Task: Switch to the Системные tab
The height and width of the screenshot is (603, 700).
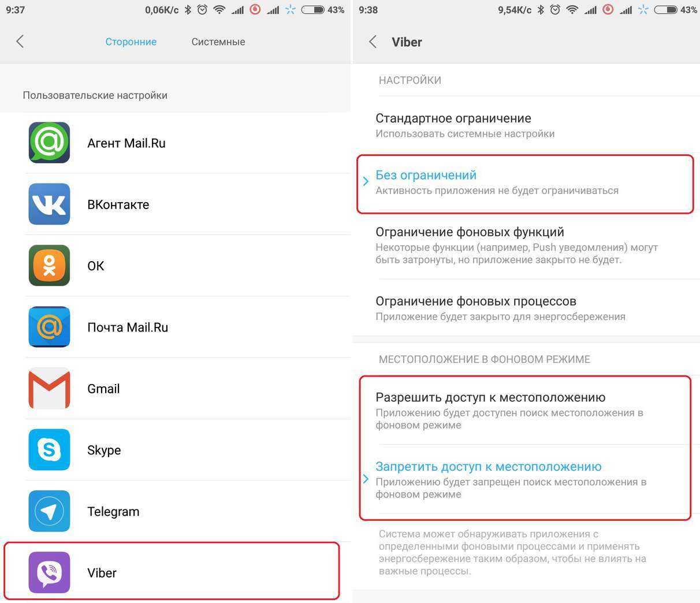Action: tap(218, 42)
